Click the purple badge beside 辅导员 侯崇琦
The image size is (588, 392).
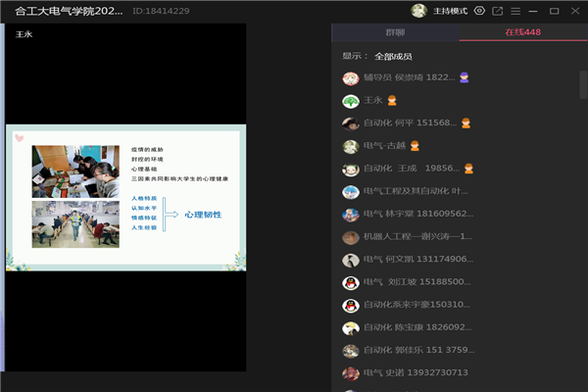tap(465, 77)
